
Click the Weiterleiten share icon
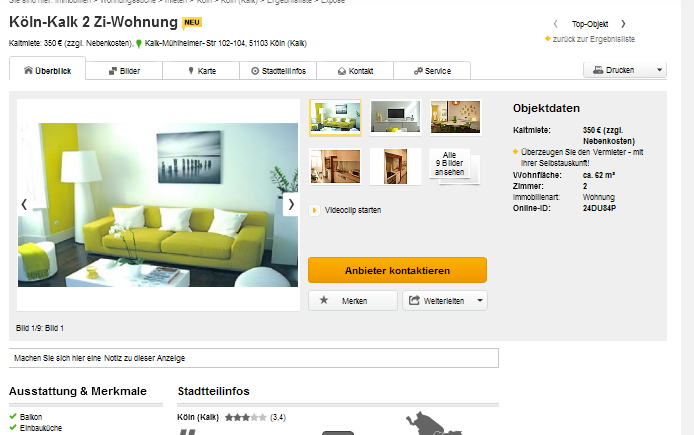pos(414,300)
